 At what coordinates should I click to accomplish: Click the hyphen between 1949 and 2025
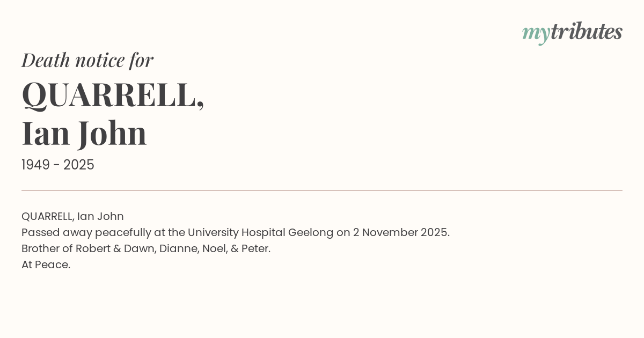click(x=56, y=165)
